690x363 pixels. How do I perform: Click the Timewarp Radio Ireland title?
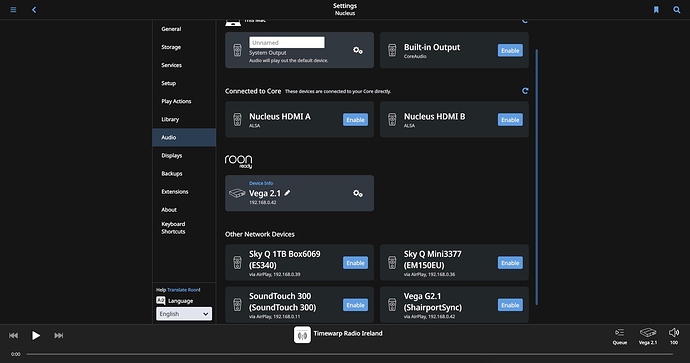point(348,334)
